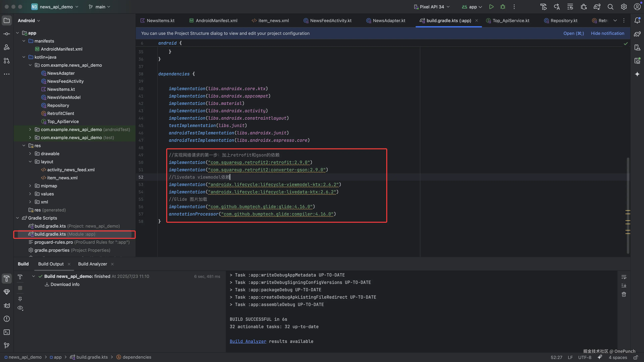Click the Hide notification link

point(607,33)
